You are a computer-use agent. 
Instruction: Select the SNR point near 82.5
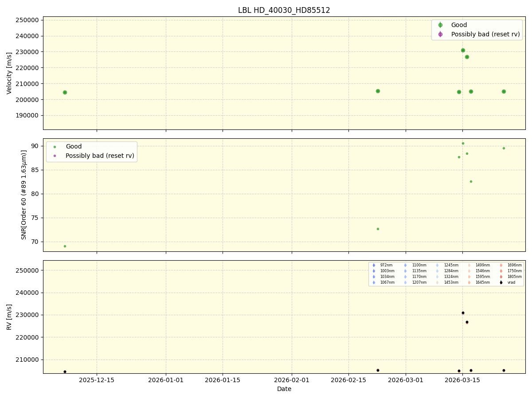click(471, 181)
